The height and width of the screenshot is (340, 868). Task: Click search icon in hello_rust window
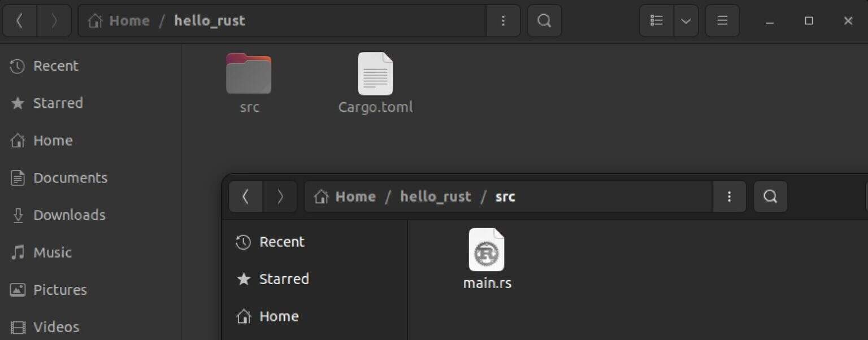[x=544, y=21]
